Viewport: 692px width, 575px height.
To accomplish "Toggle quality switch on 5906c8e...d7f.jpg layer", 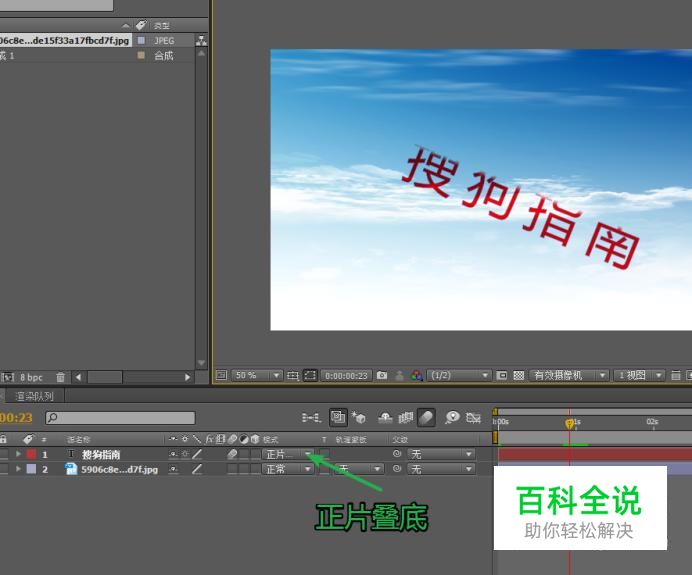I will [197, 469].
